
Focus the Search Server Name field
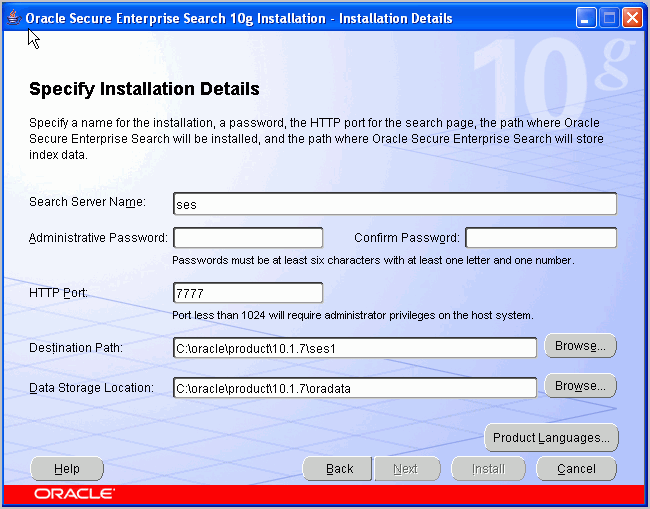395,204
